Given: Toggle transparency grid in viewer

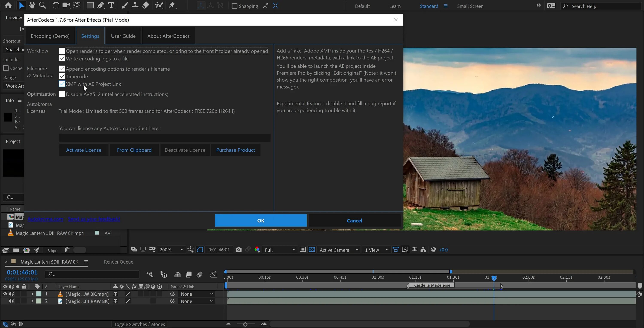Looking at the screenshot, I should point(312,249).
